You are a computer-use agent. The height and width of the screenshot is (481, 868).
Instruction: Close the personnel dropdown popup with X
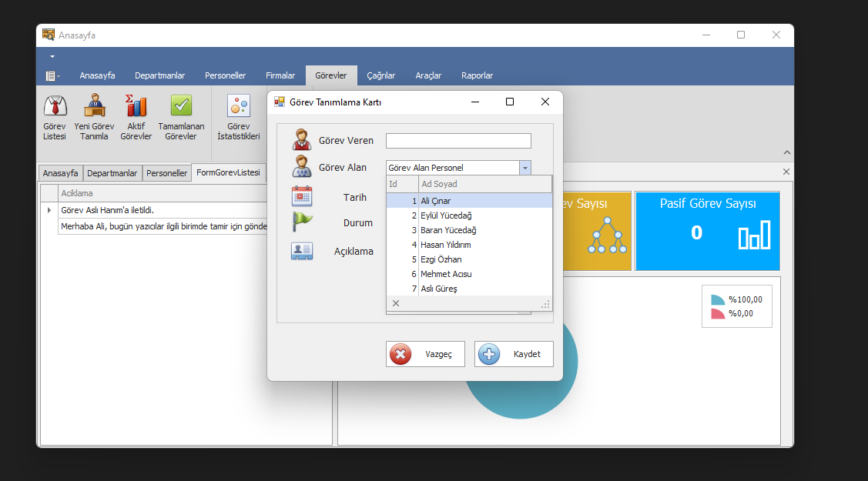coord(396,303)
